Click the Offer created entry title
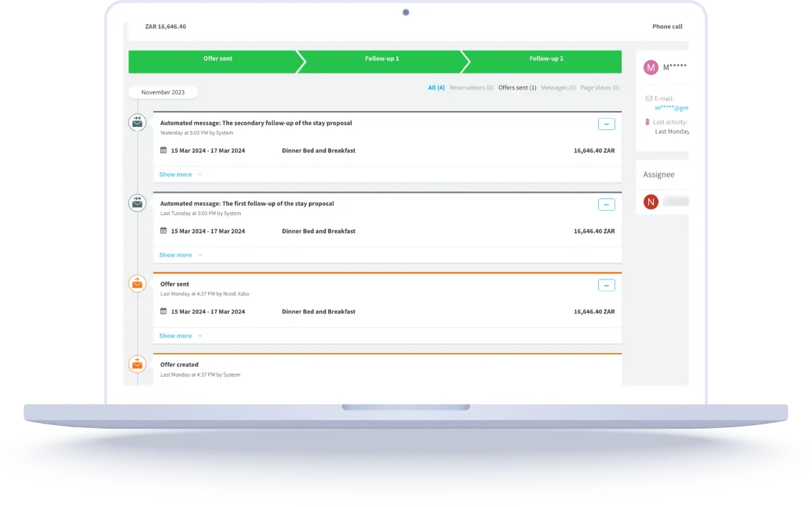 179,365
